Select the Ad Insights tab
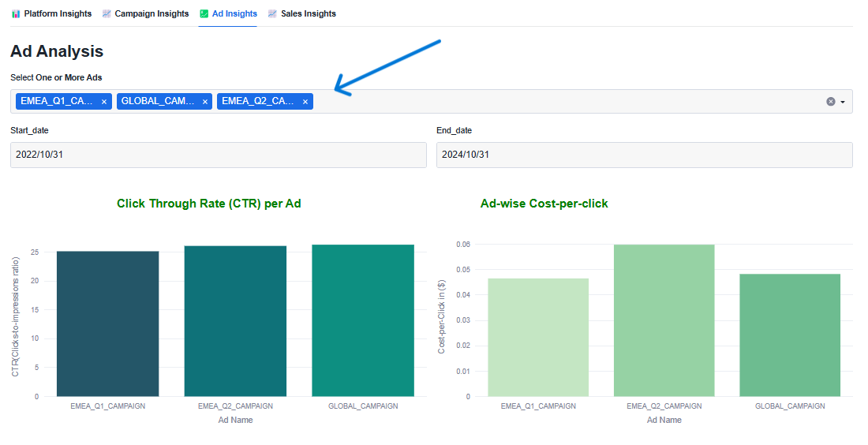Viewport: 868px width, 445px height. (x=234, y=13)
